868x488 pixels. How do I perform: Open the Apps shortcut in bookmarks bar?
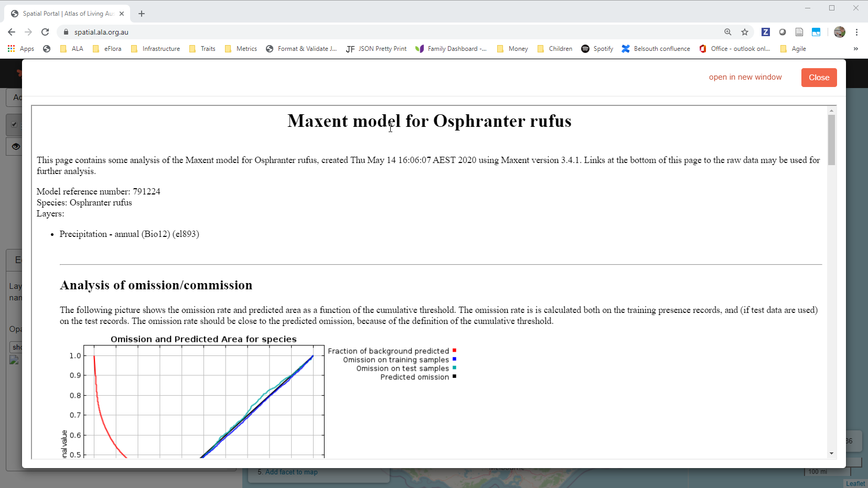[x=21, y=49]
